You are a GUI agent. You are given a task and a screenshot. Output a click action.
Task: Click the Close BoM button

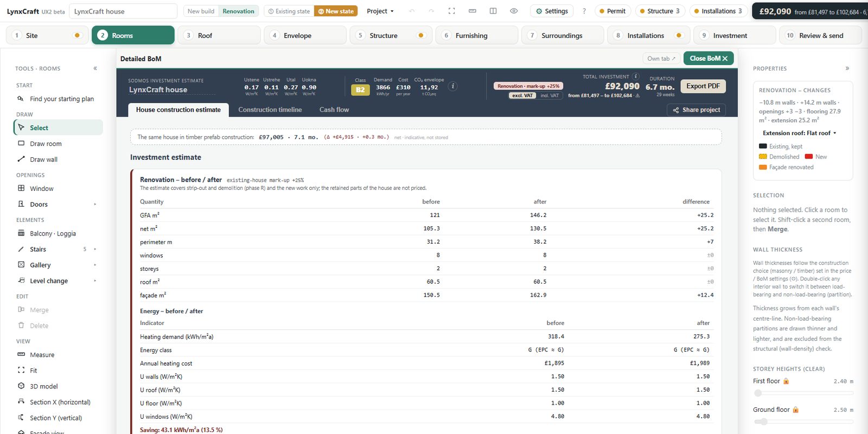point(709,58)
